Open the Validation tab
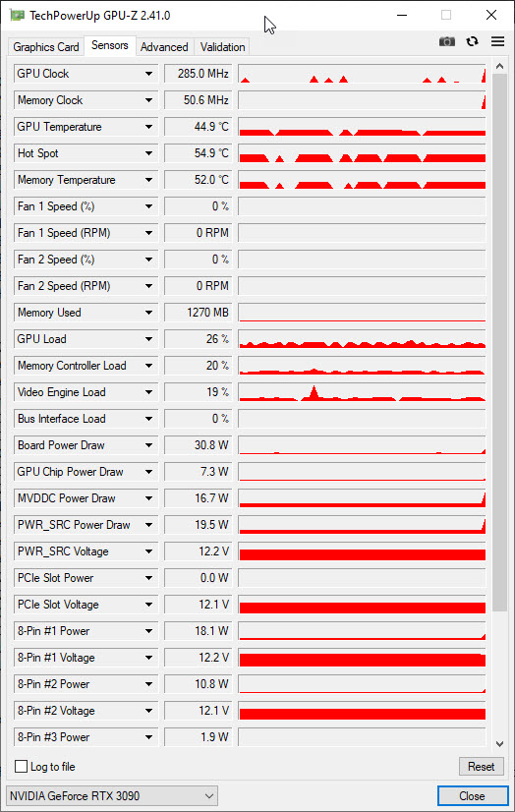Viewport: 515px width, 812px height. [x=222, y=46]
